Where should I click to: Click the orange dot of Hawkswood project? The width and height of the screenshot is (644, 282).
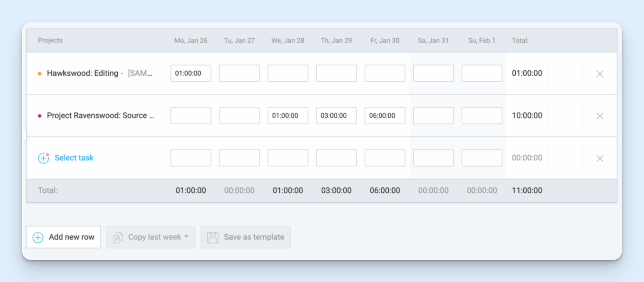[40, 74]
